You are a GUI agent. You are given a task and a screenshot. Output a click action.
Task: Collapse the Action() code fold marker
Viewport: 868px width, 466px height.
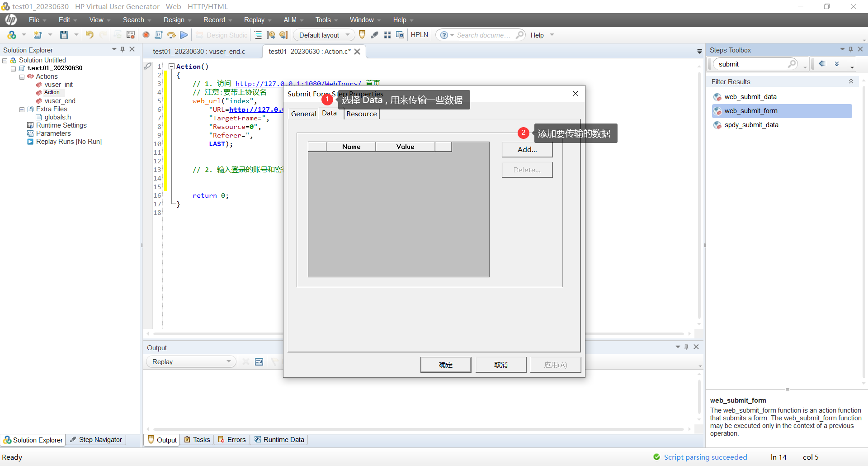(x=171, y=67)
